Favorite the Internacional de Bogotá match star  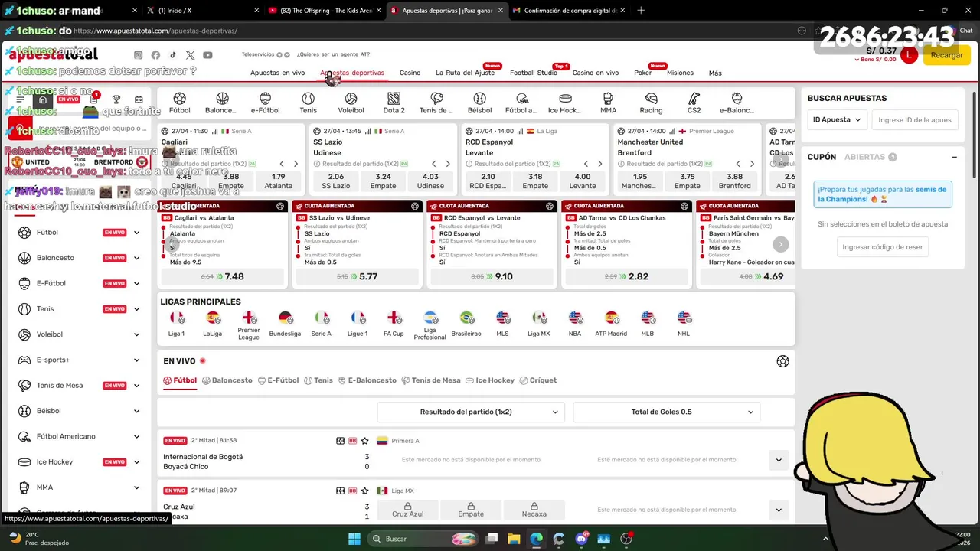(365, 441)
